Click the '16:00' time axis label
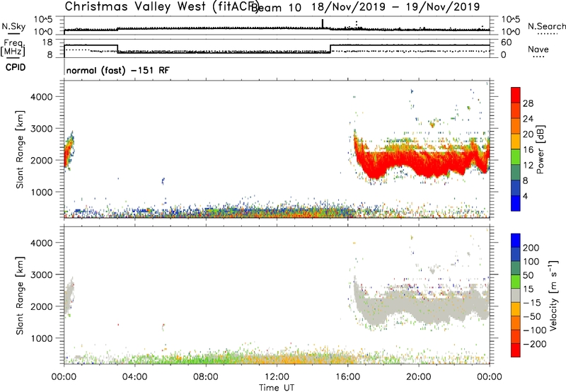The height and width of the screenshot is (392, 566). 347,377
